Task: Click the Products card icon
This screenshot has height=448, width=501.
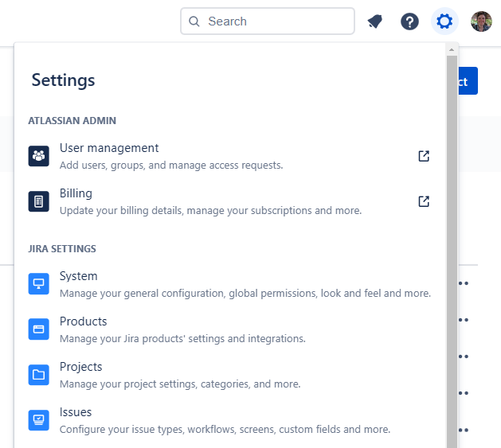Action: pos(39,329)
